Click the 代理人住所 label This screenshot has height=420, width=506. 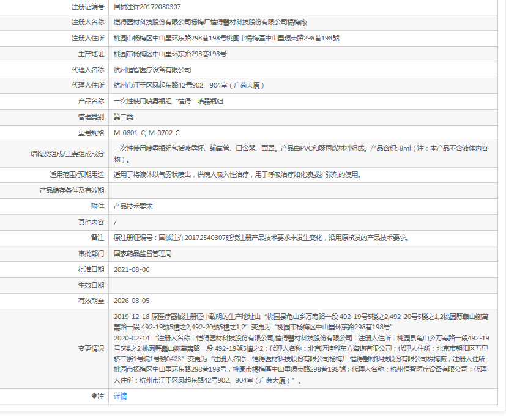87,85
